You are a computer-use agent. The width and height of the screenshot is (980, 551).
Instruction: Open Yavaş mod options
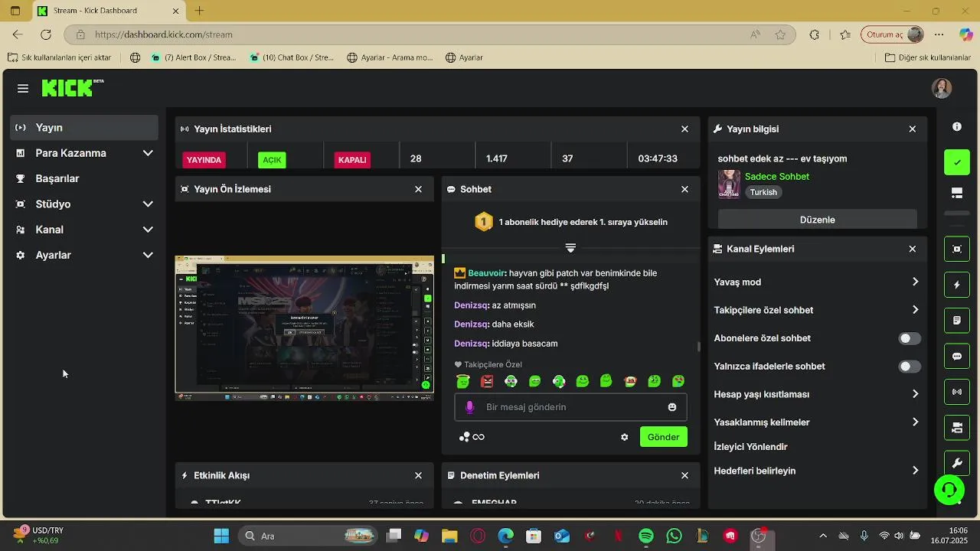pos(816,282)
